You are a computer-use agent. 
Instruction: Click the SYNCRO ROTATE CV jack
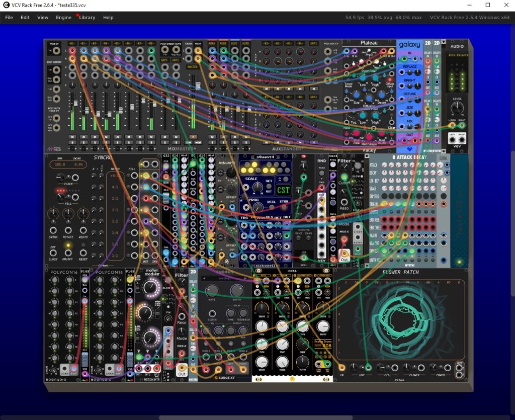pyautogui.click(x=68, y=230)
